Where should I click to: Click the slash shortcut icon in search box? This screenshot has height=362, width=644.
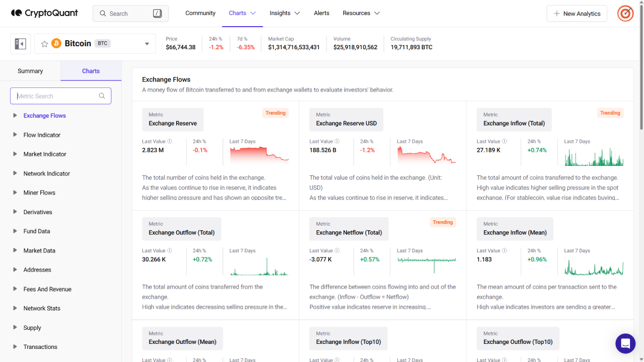pos(157,14)
